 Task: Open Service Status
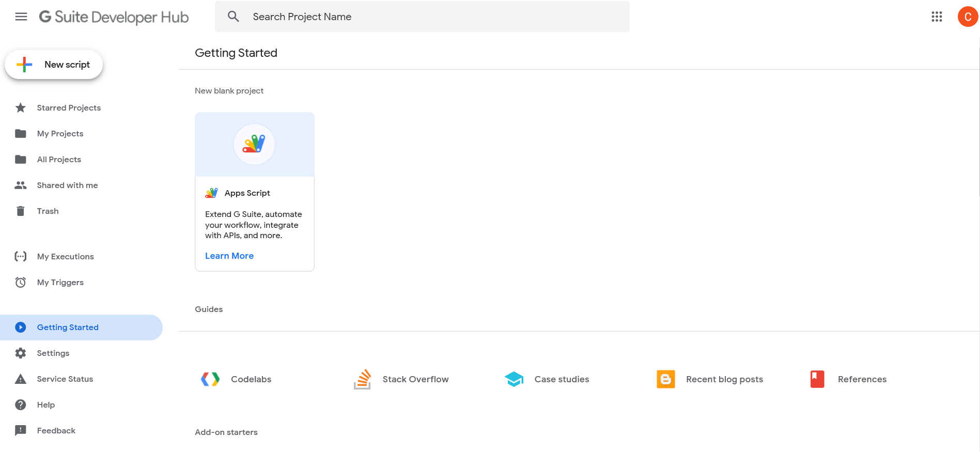(x=65, y=379)
